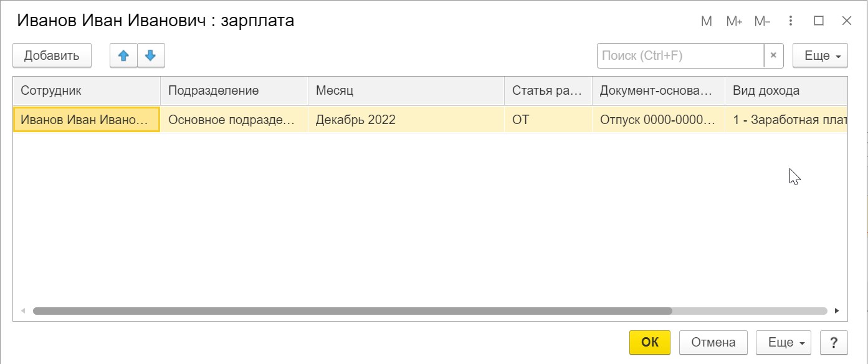Click the scrollbar right arrow
This screenshot has width=868, height=364.
[837, 310]
